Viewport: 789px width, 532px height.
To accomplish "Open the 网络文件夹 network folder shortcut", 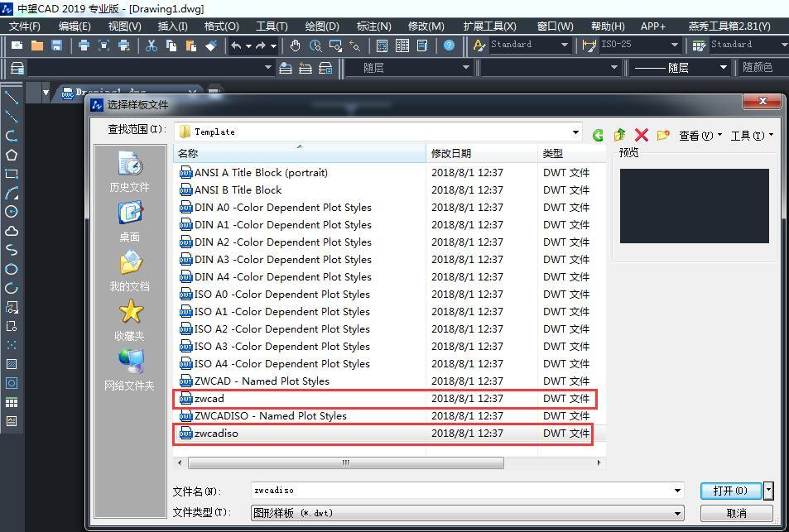I will tap(129, 371).
